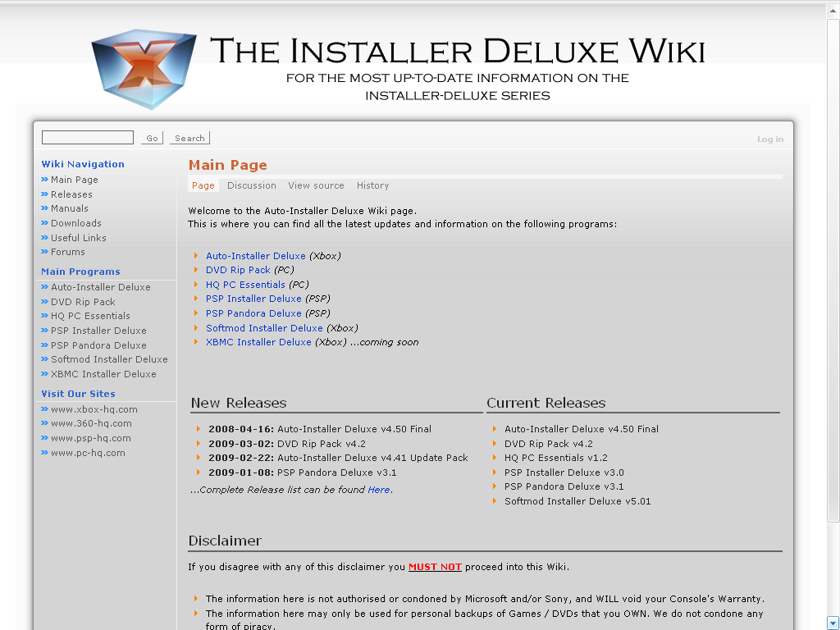Open the Log in link

(769, 139)
